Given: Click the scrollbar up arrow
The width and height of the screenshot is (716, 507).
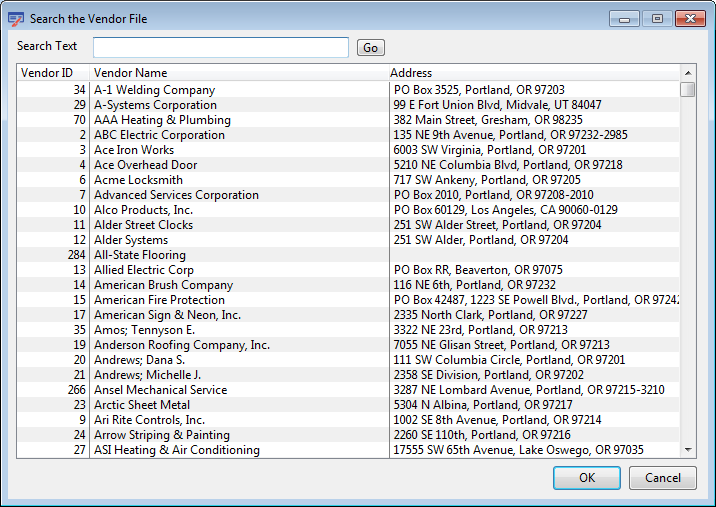Looking at the screenshot, I should [688, 73].
